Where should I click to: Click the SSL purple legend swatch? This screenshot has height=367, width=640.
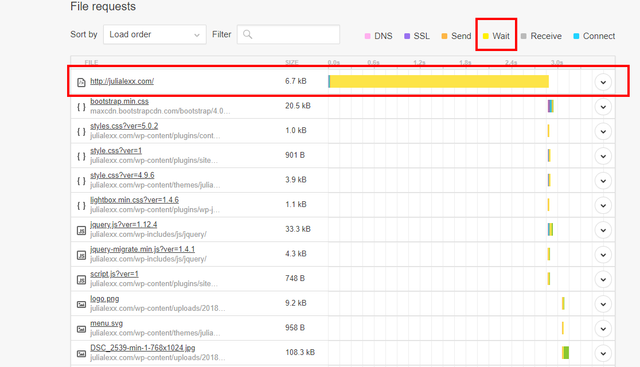click(407, 36)
